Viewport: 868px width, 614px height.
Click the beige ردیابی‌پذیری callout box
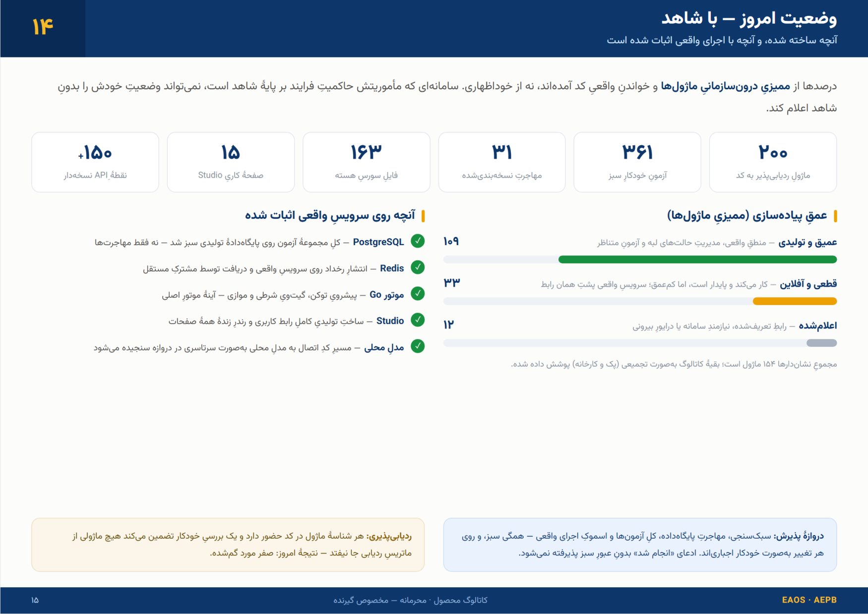(x=228, y=545)
